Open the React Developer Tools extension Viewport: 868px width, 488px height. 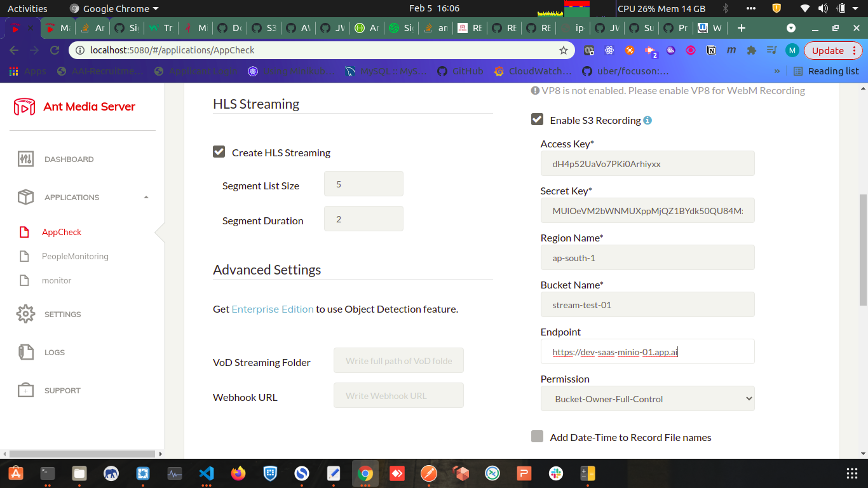609,50
